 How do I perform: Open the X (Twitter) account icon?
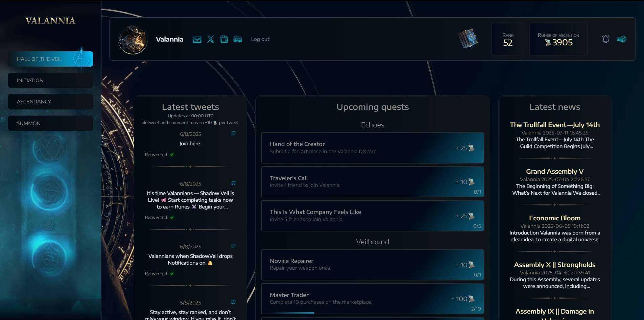click(211, 39)
